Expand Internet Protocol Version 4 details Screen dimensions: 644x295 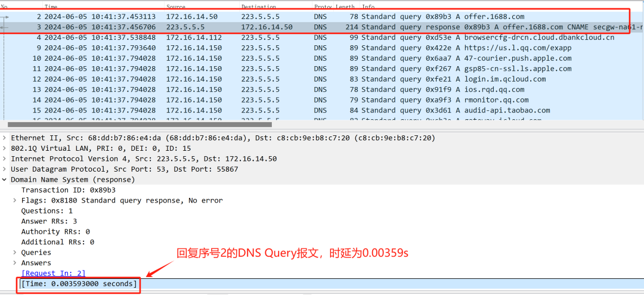[x=5, y=159]
